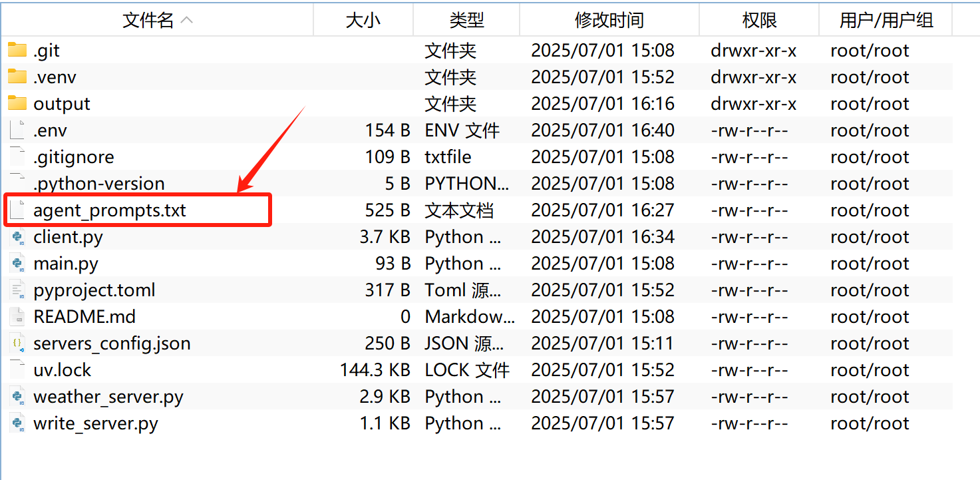The height and width of the screenshot is (480, 980).
Task: Select the .git folder icon
Action: pyautogui.click(x=17, y=50)
